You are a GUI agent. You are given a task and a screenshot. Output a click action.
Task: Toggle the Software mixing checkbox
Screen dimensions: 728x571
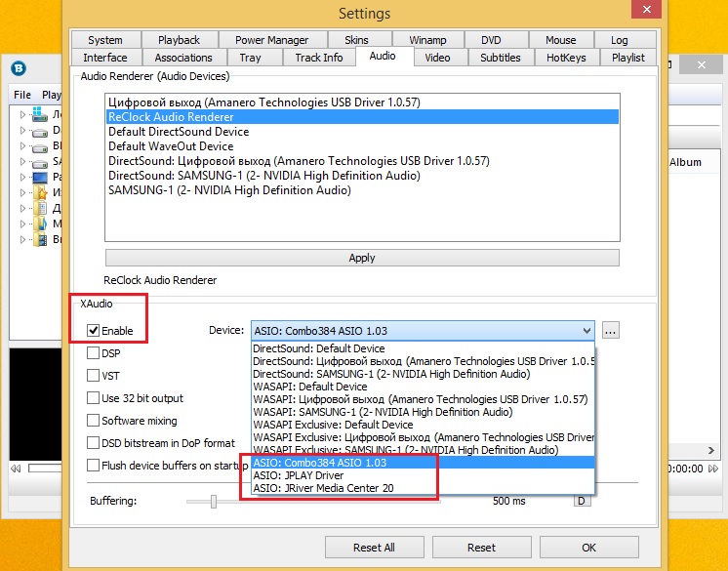(94, 421)
